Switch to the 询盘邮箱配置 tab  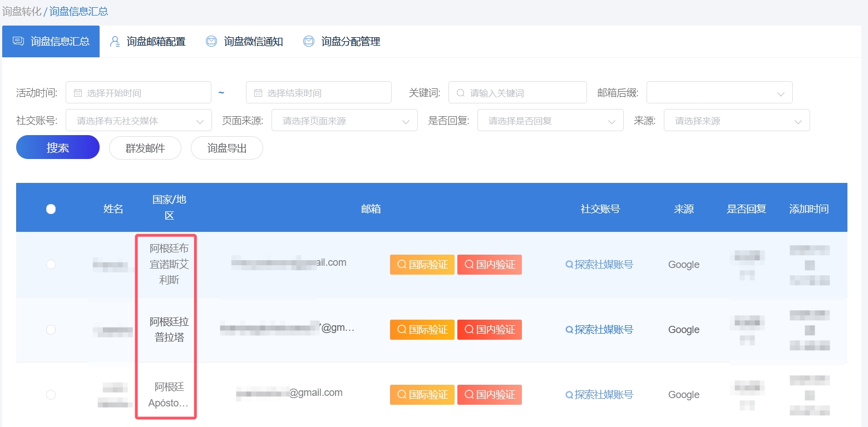pos(155,42)
